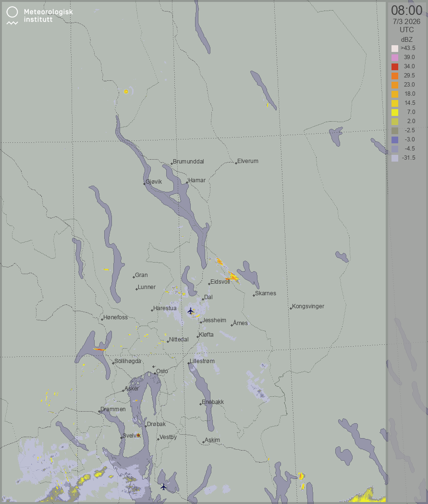Select the >43.5 dBZ legend swatch

[395, 48]
